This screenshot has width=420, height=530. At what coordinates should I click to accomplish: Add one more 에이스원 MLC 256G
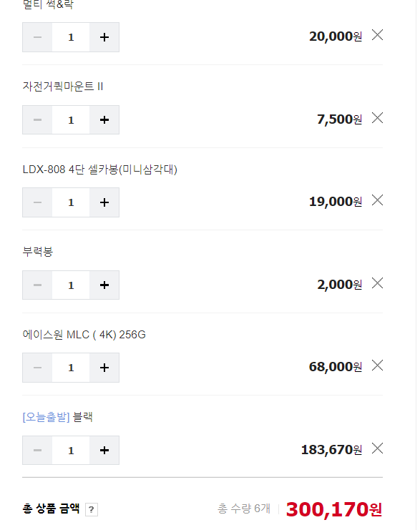(104, 368)
